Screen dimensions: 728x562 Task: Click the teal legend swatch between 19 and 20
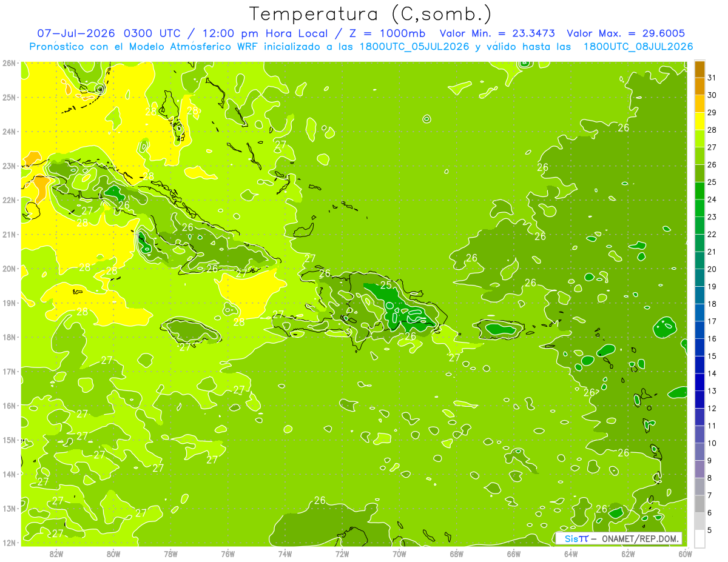[x=699, y=278]
